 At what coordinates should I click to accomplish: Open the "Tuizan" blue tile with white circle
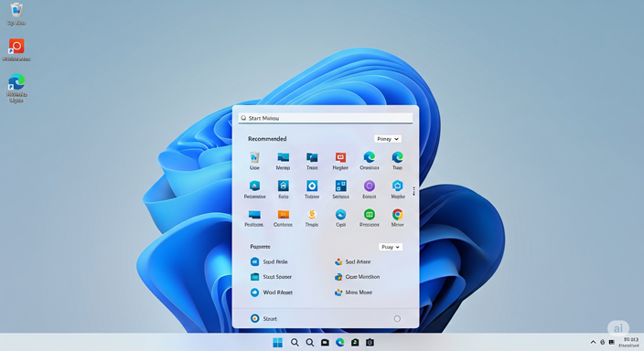pos(312,186)
